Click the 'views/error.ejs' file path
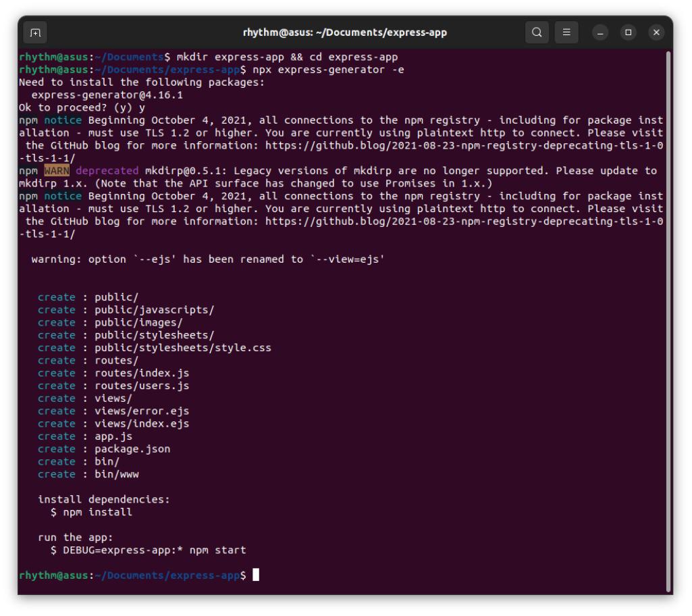The image size is (692, 616). click(142, 411)
